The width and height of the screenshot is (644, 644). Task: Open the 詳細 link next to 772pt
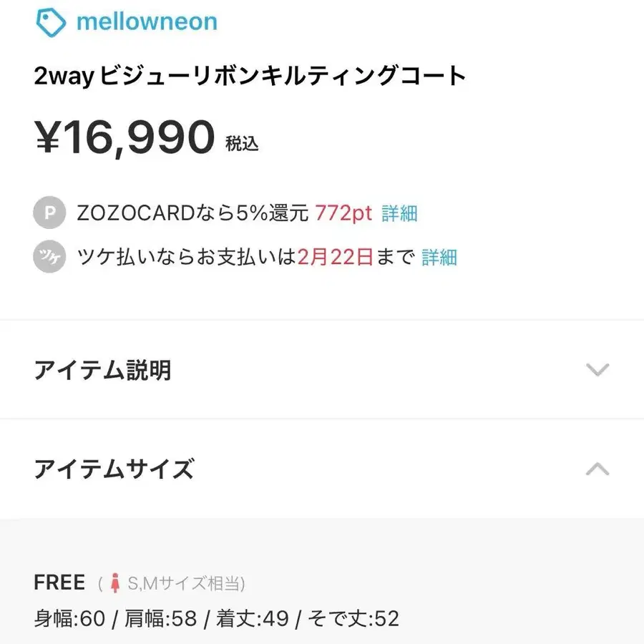click(x=398, y=213)
